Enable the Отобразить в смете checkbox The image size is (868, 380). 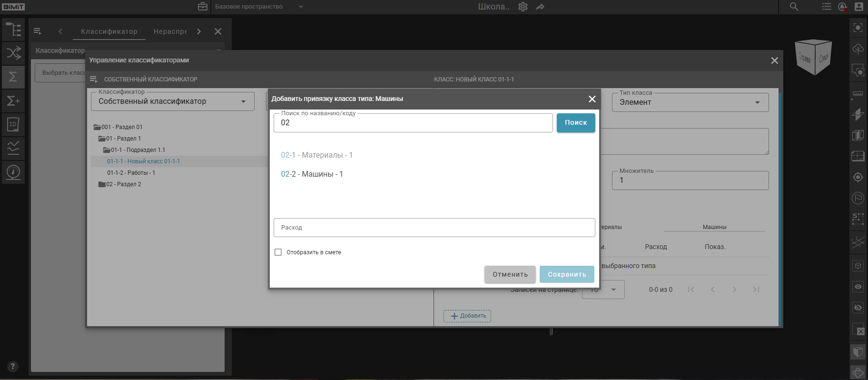(x=278, y=252)
